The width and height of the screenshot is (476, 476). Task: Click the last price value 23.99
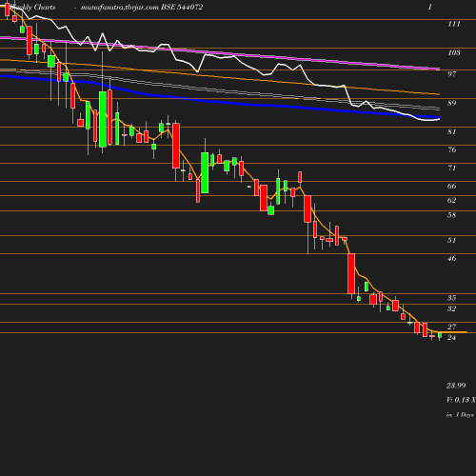click(456, 386)
